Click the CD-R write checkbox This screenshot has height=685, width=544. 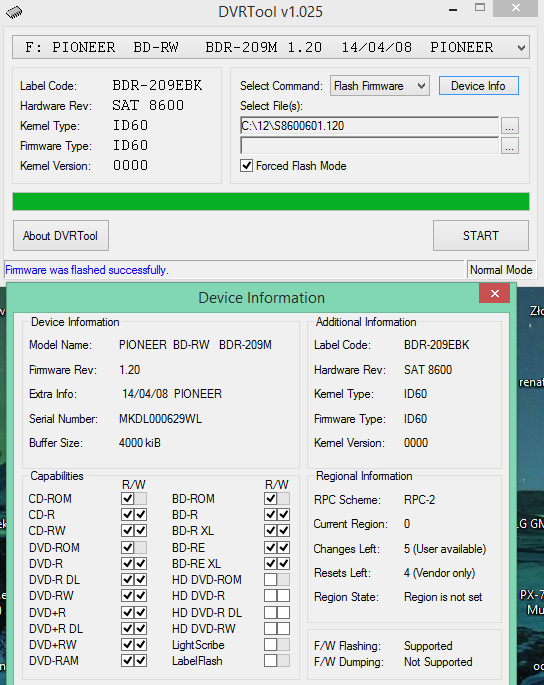coord(141,515)
